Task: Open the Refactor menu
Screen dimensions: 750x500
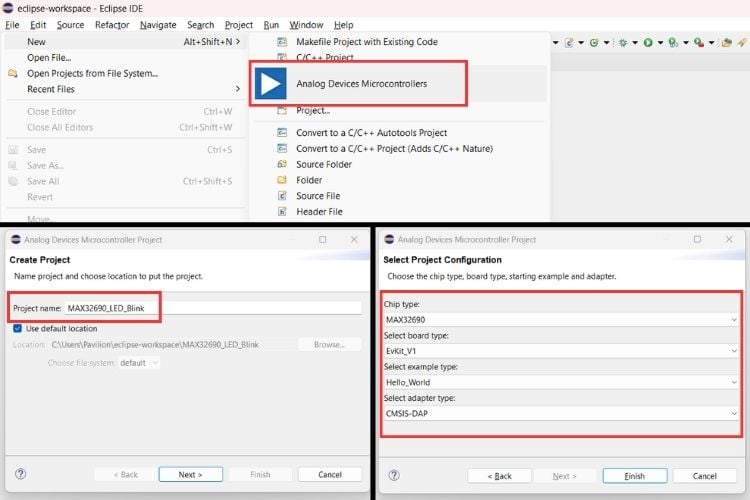Action: (112, 25)
